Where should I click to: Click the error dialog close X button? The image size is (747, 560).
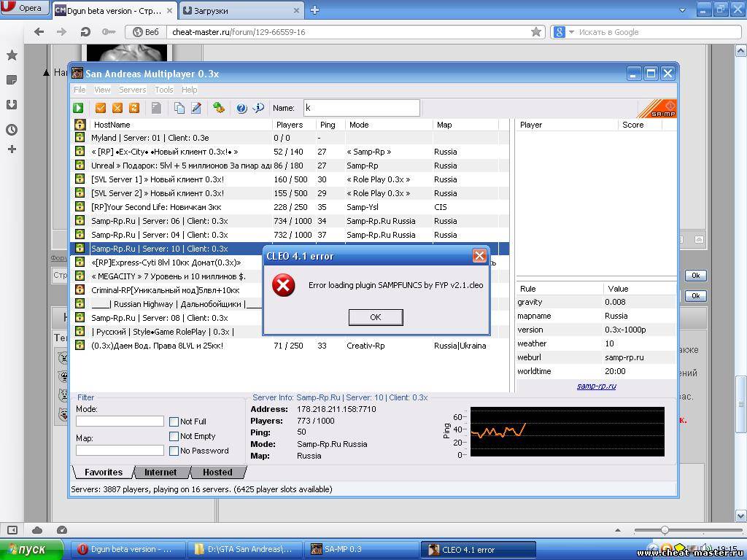pyautogui.click(x=479, y=256)
